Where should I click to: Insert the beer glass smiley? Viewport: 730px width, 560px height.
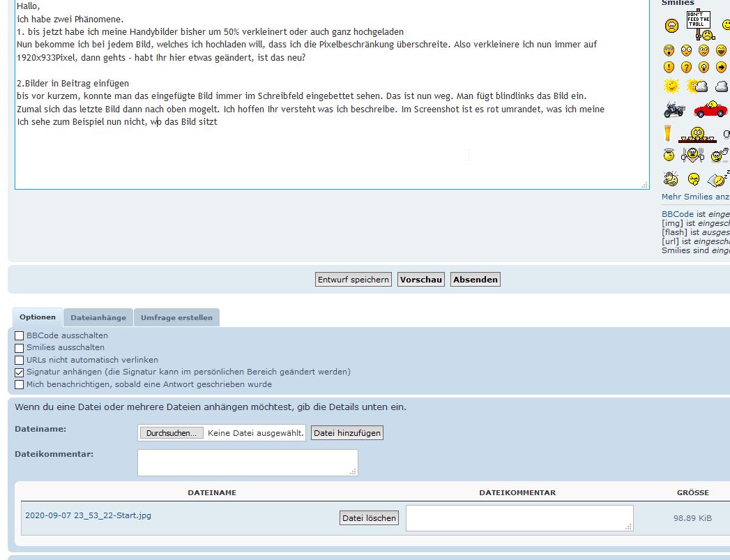click(x=669, y=133)
